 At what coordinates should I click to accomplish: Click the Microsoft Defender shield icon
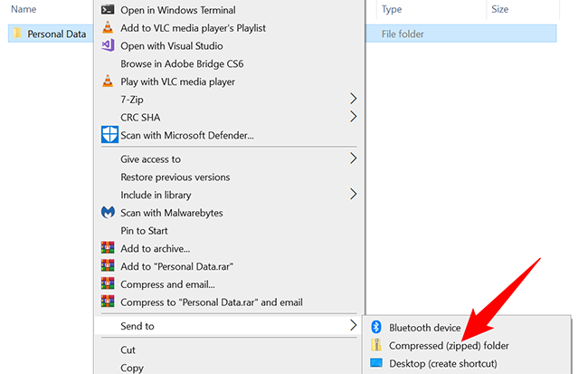(108, 135)
